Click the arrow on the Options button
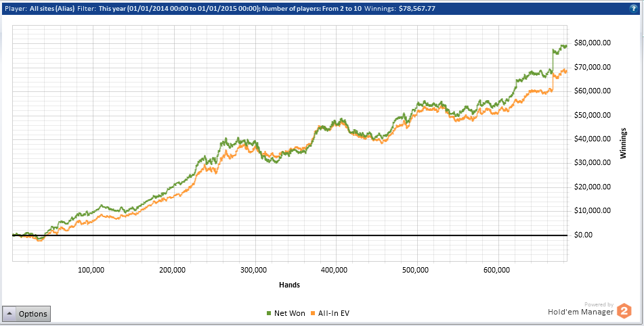This screenshot has height=326, width=644. coord(9,314)
